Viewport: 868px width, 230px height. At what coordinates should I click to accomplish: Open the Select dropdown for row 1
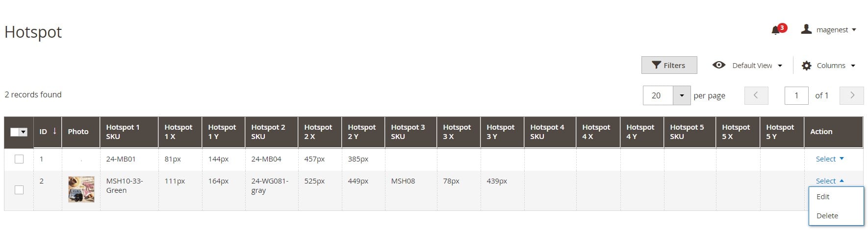coord(830,159)
